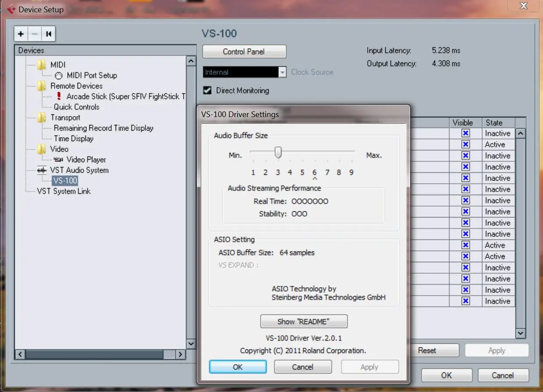The image size is (543, 392).
Task: Select the Arcade Stick remote device entry
Action: (126, 96)
